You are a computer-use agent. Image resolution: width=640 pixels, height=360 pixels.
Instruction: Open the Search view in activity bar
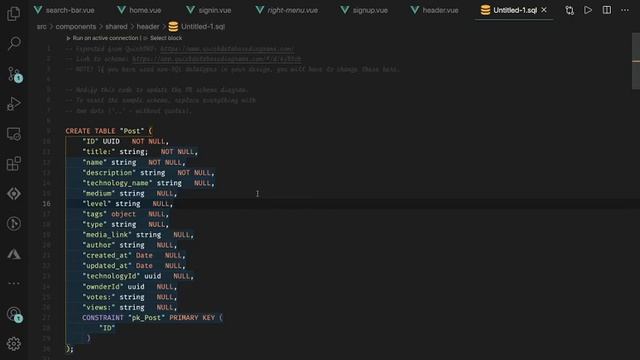click(x=13, y=43)
